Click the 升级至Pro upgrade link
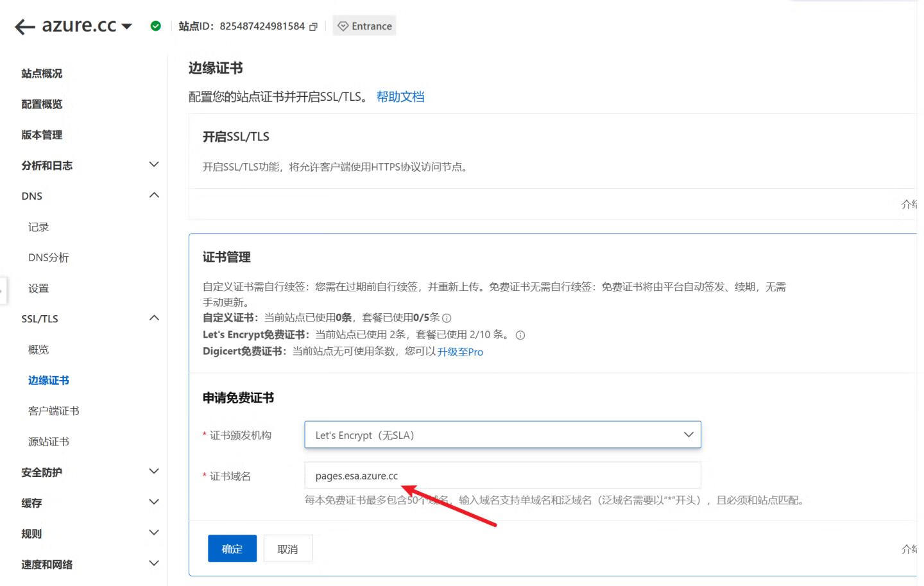924x586 pixels. pyautogui.click(x=460, y=352)
